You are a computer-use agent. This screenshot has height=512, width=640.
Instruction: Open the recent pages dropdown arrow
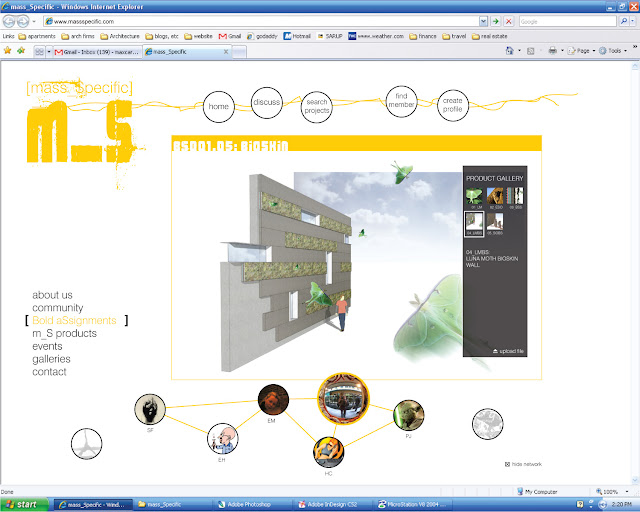(34, 21)
